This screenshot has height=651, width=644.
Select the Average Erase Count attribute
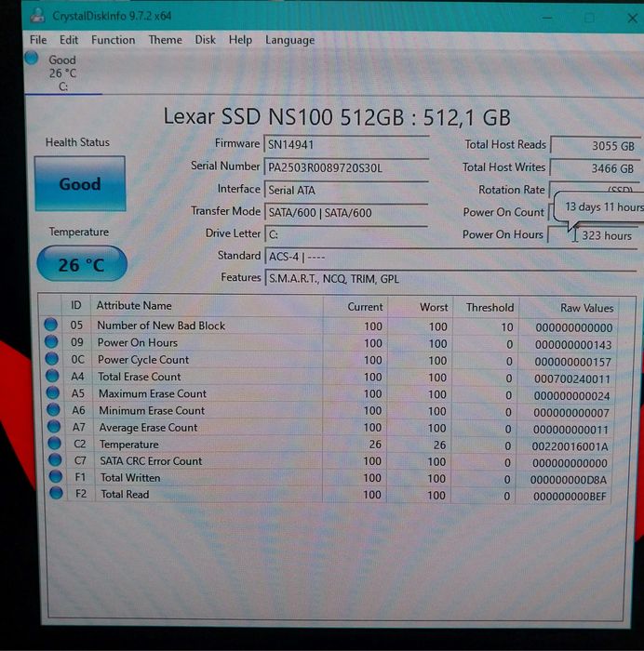coord(148,428)
